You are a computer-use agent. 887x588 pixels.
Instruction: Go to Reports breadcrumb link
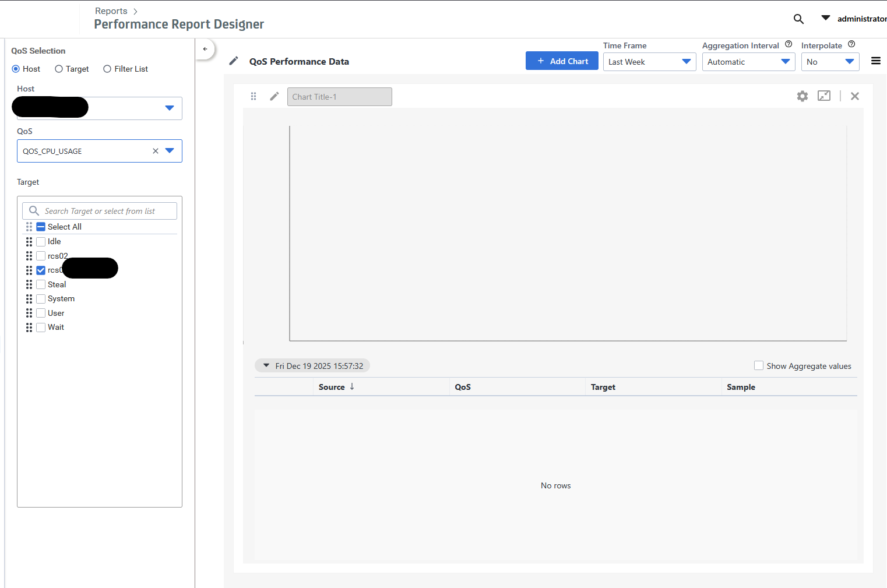pos(111,11)
